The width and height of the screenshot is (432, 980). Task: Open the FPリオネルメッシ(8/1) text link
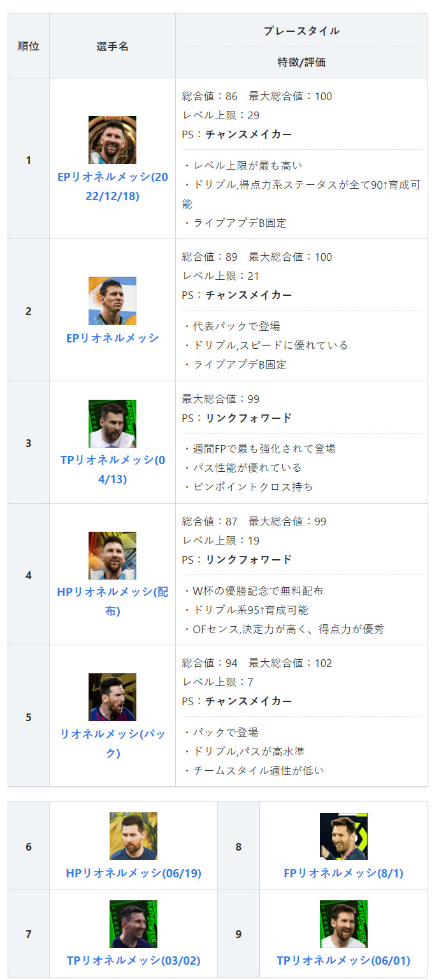(x=343, y=873)
